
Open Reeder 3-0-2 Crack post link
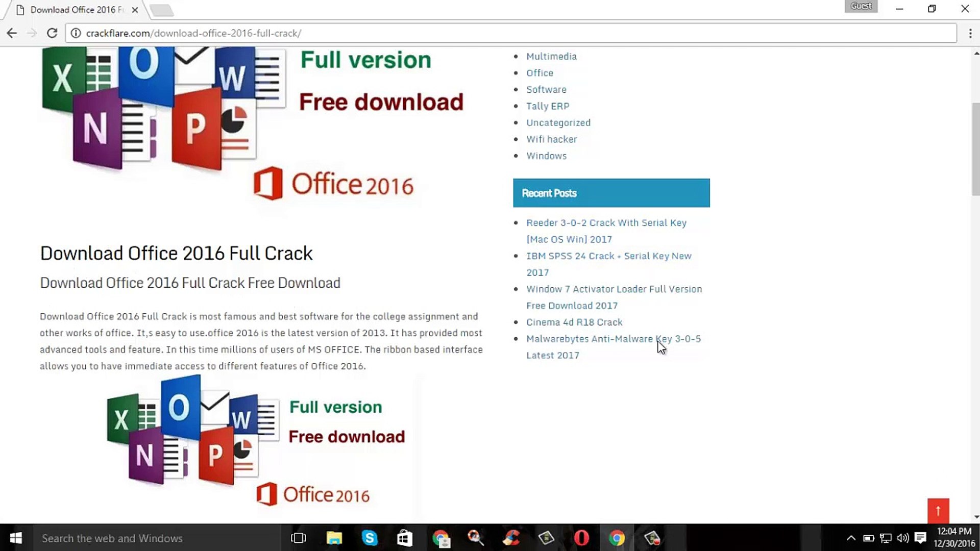click(606, 231)
